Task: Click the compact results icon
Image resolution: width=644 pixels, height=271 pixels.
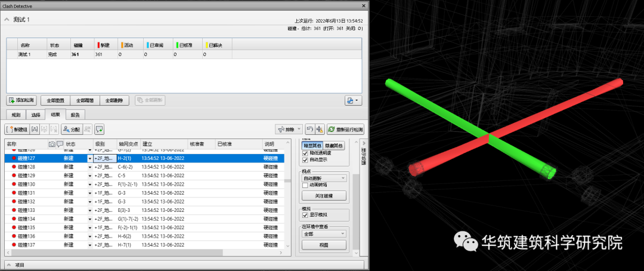Action: pyautogui.click(x=320, y=129)
